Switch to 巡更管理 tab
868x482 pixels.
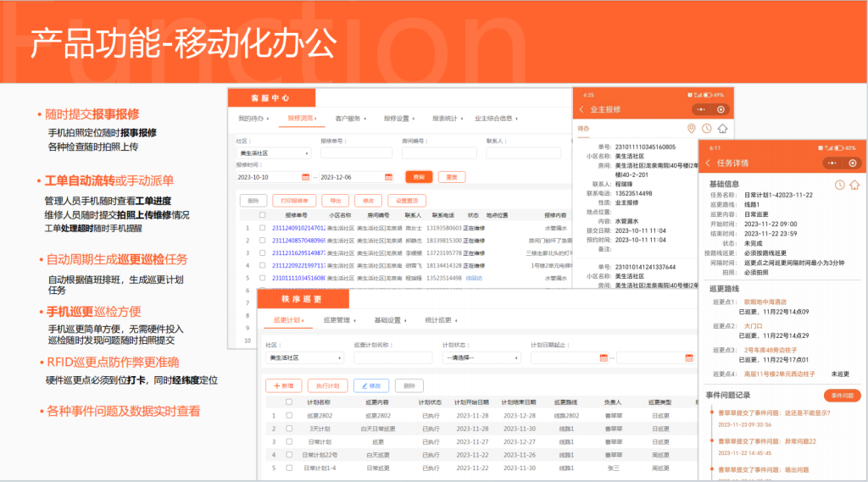[x=339, y=320]
